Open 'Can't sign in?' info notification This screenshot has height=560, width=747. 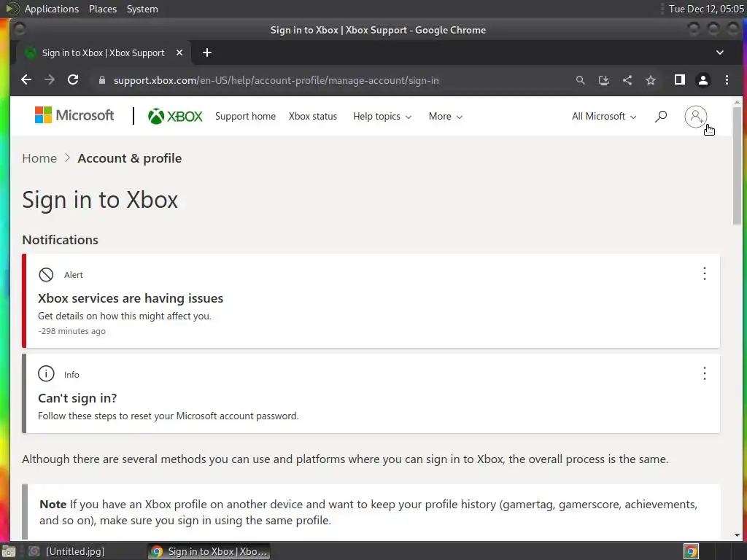coord(77,398)
